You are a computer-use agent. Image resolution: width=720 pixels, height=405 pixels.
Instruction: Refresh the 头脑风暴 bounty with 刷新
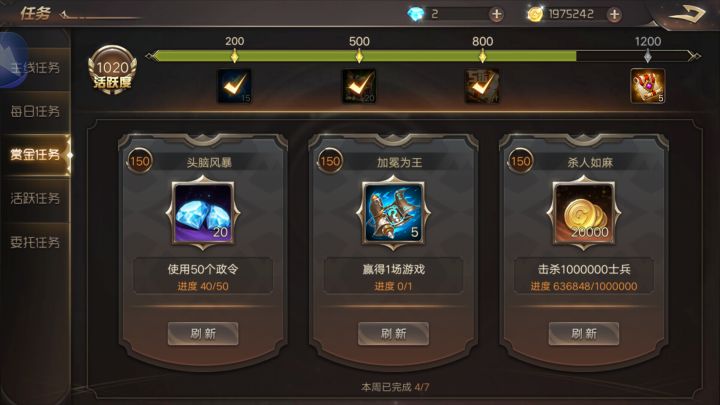tap(203, 333)
